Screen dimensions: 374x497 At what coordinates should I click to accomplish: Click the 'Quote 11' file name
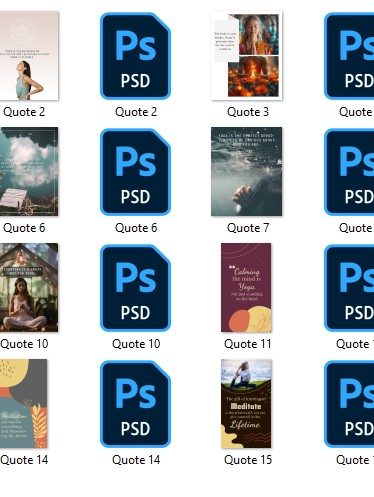point(248,344)
